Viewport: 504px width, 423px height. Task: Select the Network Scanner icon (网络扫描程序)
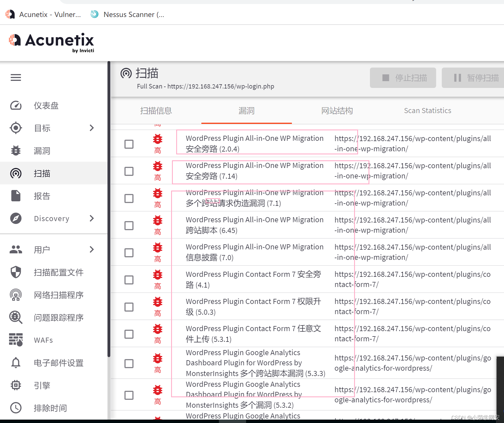pos(16,295)
